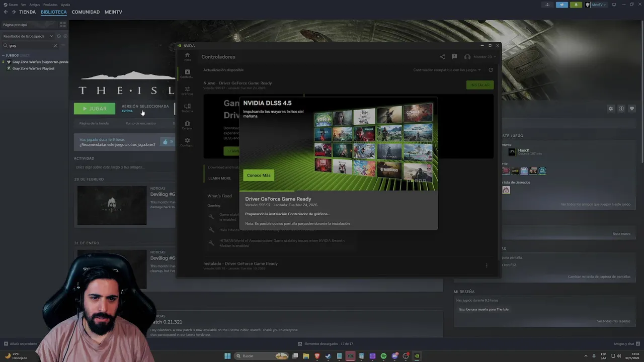Click info icon on The Isle page
Screen dimensions: 644x362
621,109
